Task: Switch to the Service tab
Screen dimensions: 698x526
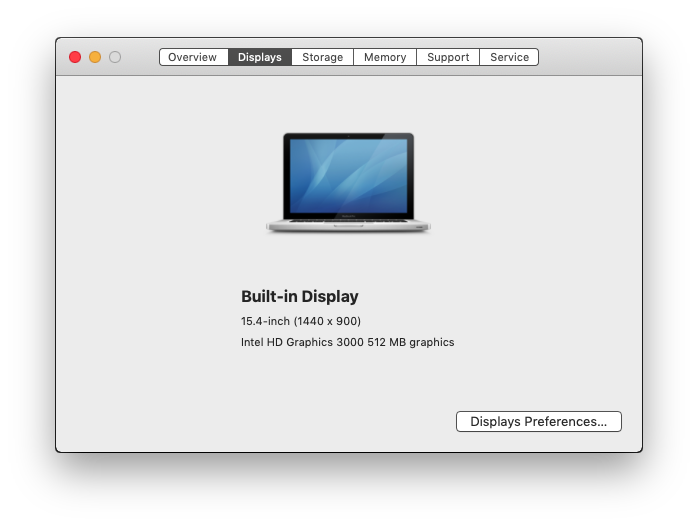Action: pos(509,57)
